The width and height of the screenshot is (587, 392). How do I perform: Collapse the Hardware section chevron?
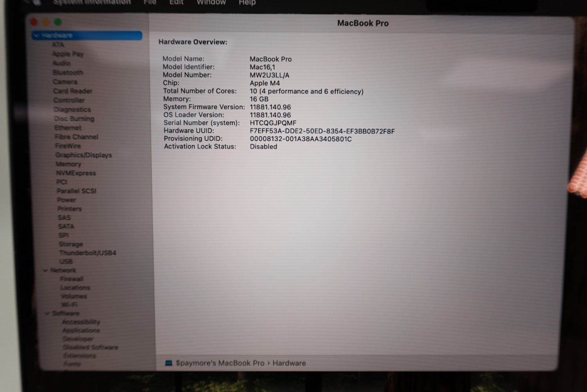click(x=36, y=36)
